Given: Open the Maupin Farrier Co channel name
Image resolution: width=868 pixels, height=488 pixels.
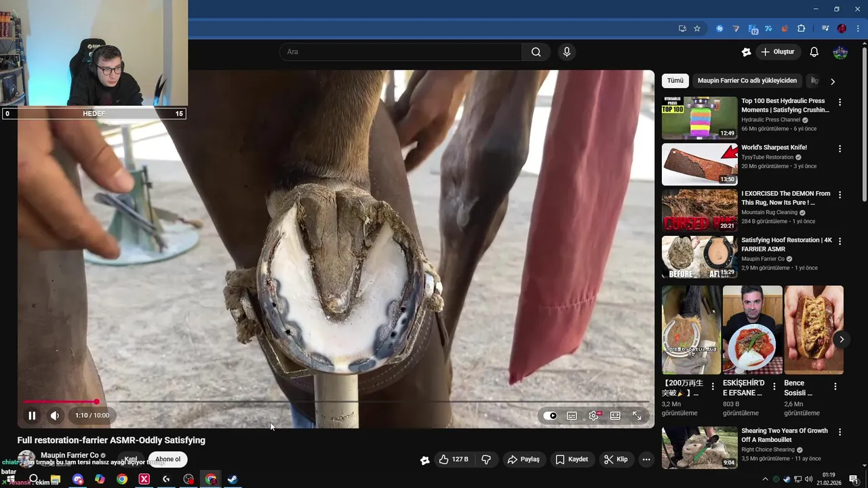Looking at the screenshot, I should 70,455.
